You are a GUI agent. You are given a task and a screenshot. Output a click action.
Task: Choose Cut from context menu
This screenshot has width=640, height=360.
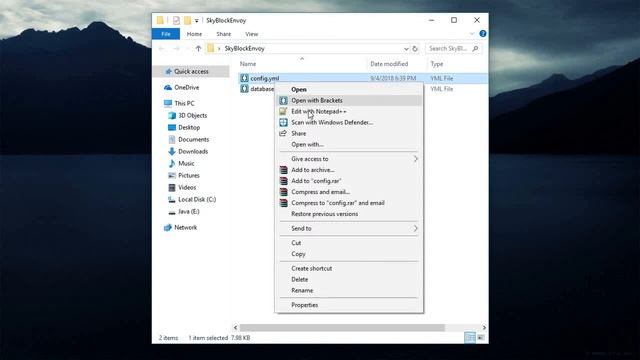point(349,243)
